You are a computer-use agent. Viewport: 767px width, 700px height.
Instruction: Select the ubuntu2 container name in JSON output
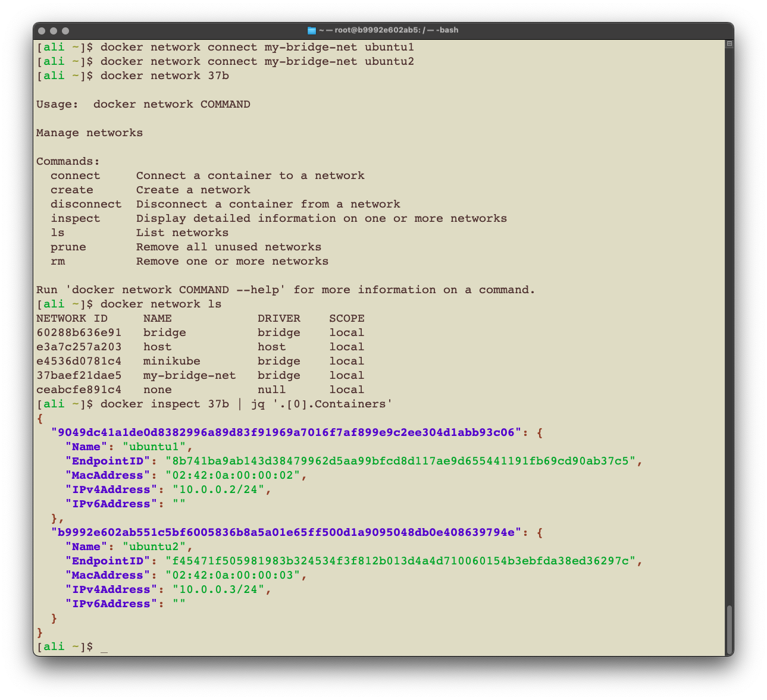tap(154, 547)
